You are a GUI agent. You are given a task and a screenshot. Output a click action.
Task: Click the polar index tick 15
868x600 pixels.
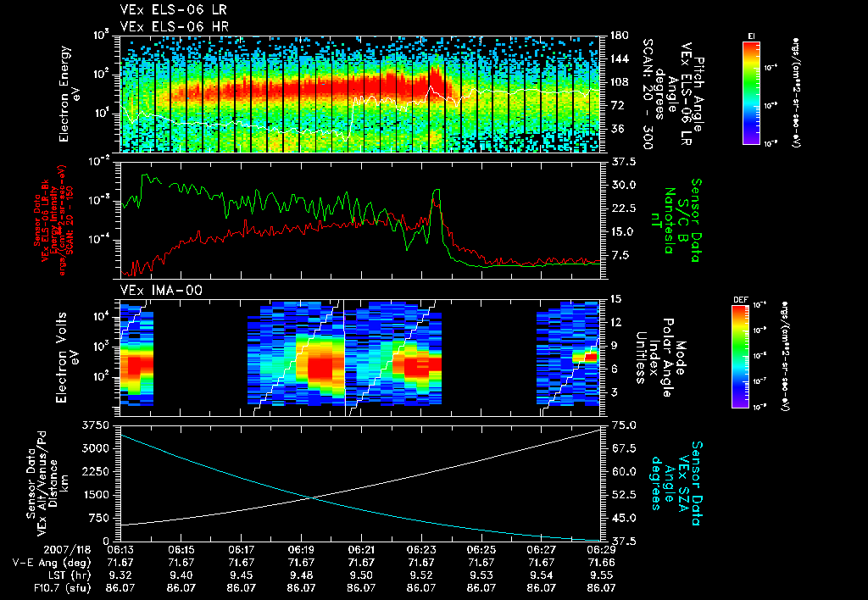[x=615, y=299]
